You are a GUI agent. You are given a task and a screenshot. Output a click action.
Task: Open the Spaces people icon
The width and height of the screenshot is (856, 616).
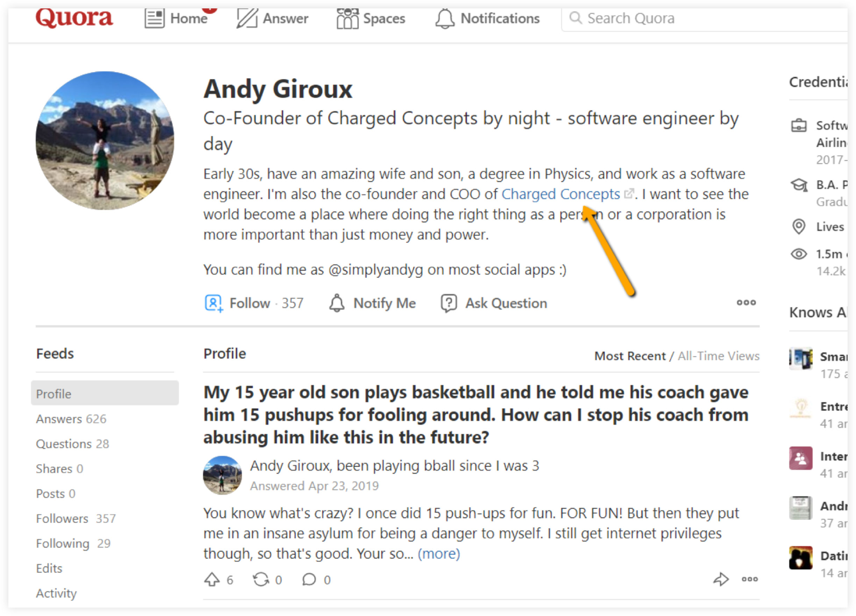[x=347, y=18]
